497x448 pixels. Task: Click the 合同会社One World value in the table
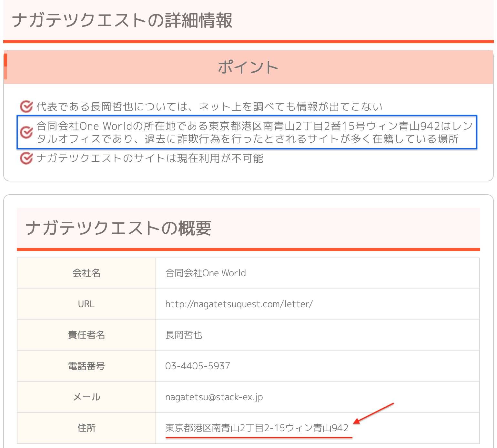(x=205, y=273)
